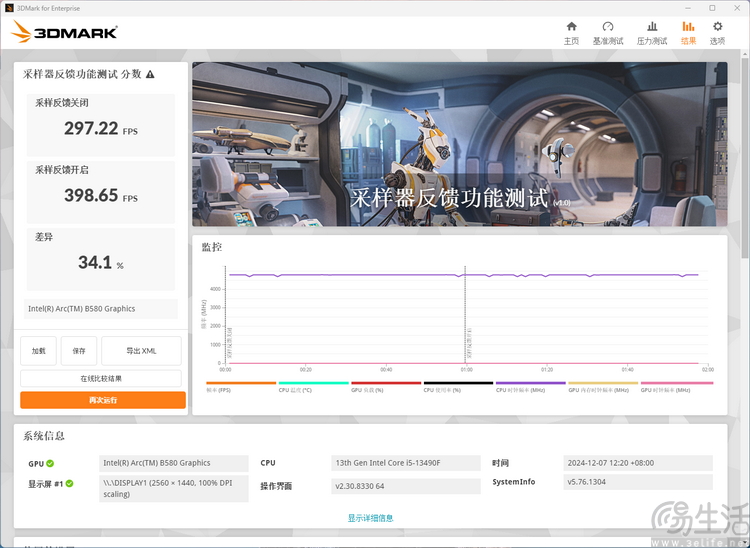The height and width of the screenshot is (548, 750).
Task: Click the green check icon next to GPU
Action: pos(50,463)
